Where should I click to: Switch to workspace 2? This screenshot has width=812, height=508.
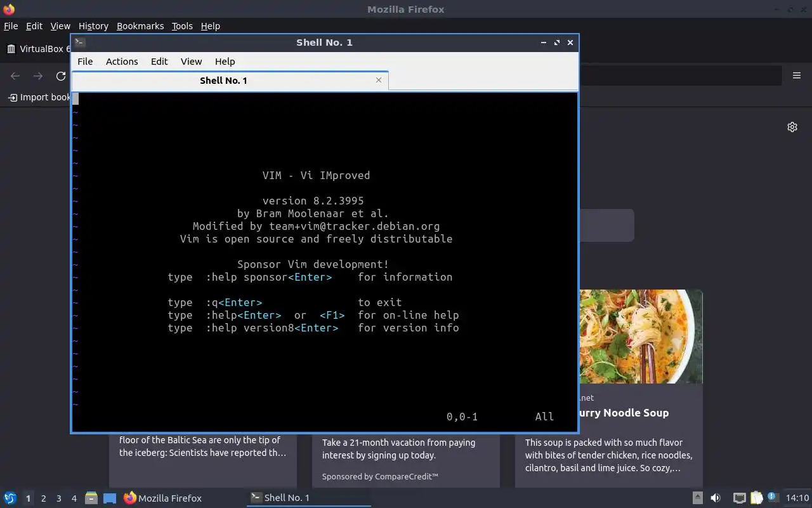(43, 498)
